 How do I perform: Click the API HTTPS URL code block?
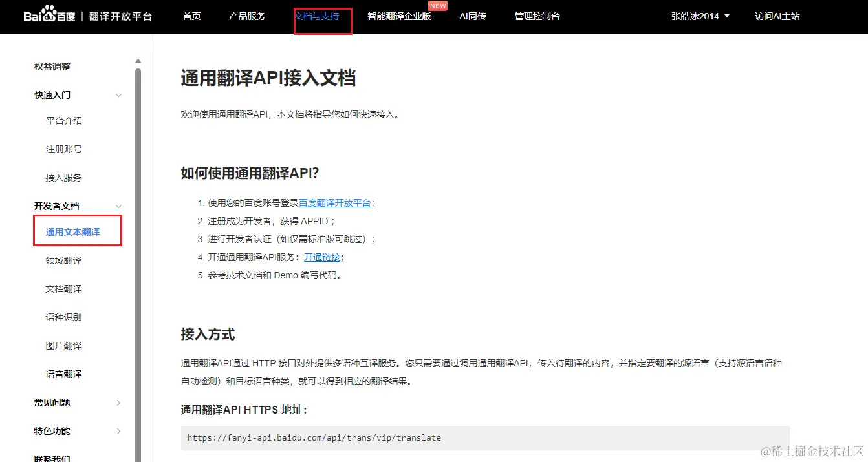point(485,437)
